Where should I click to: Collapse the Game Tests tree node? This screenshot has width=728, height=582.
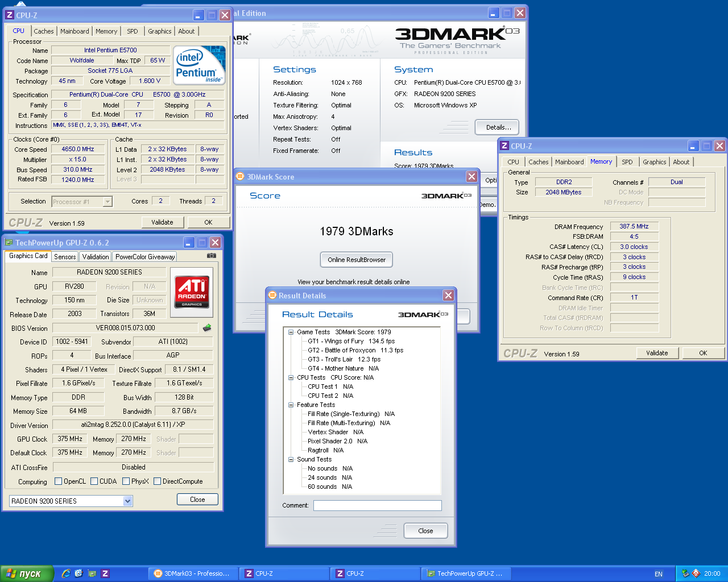point(291,332)
